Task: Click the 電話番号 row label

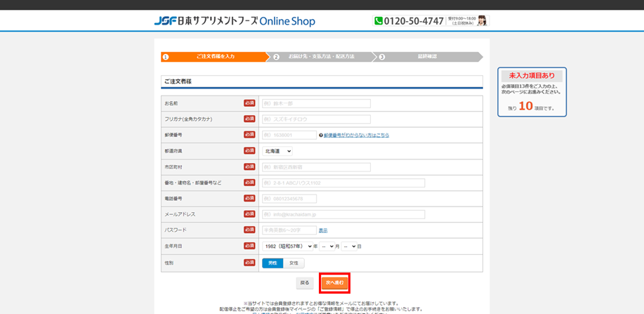Action: pyautogui.click(x=173, y=199)
